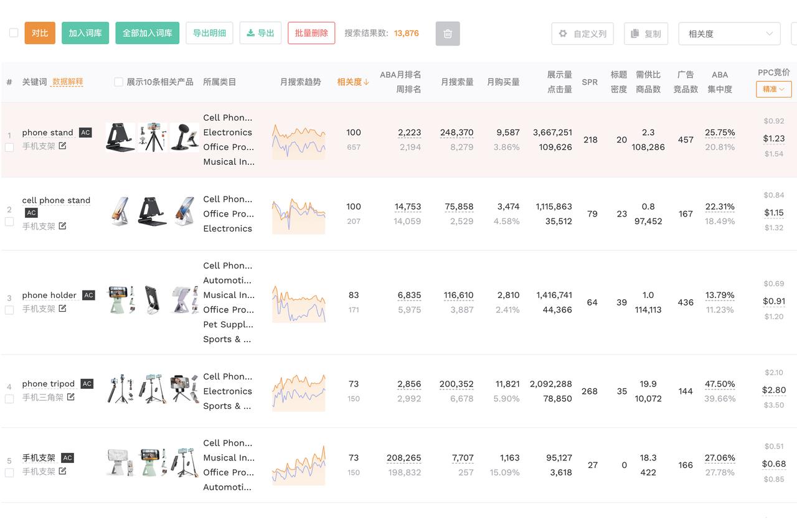Toggle the select-all checkbox in toolbar
This screenshot has width=797, height=532.
[x=14, y=33]
